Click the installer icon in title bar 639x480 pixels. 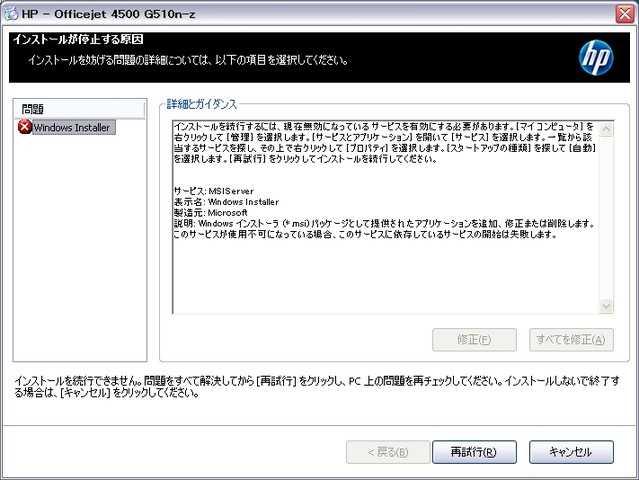point(11,14)
